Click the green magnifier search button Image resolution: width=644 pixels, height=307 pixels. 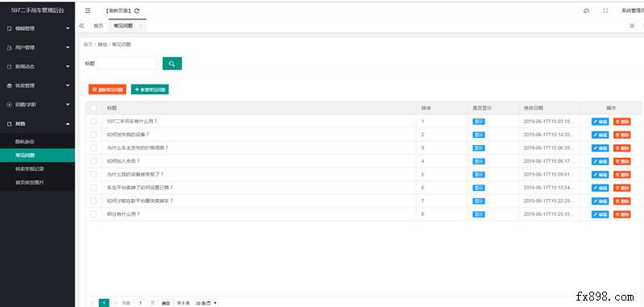click(x=172, y=64)
